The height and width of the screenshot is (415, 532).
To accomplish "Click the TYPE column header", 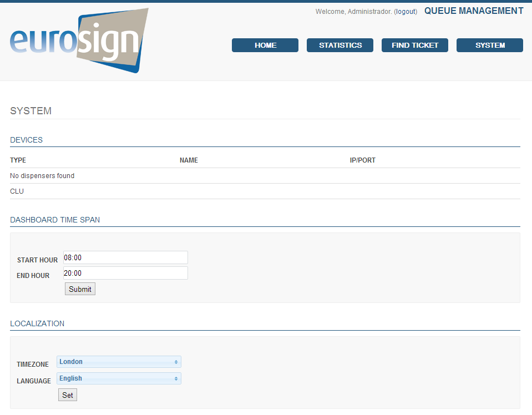I will tap(18, 160).
